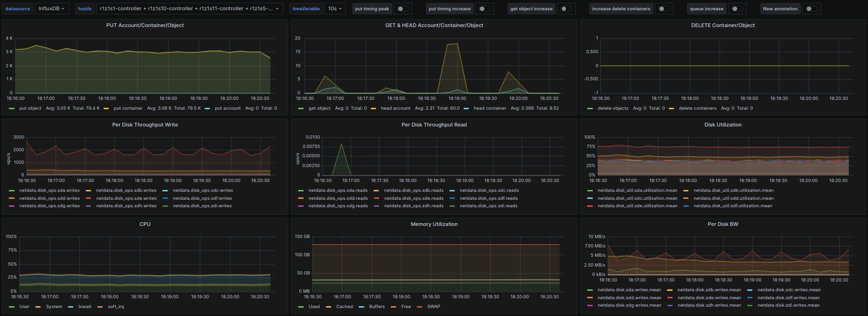Click the delete containers legend entry
Screen dimensions: 868x316
click(697, 108)
